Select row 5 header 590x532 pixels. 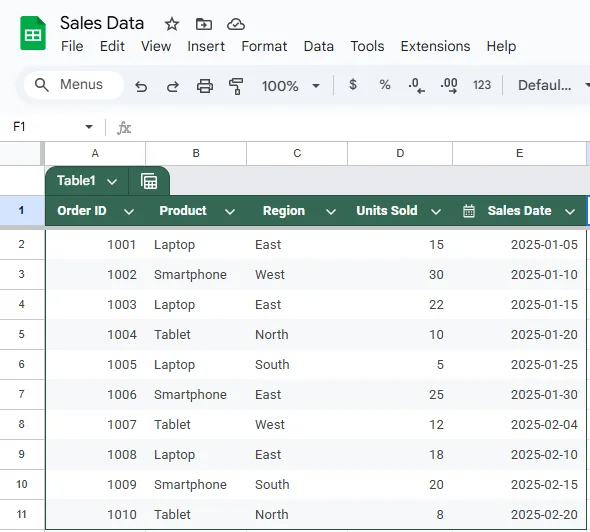click(22, 334)
